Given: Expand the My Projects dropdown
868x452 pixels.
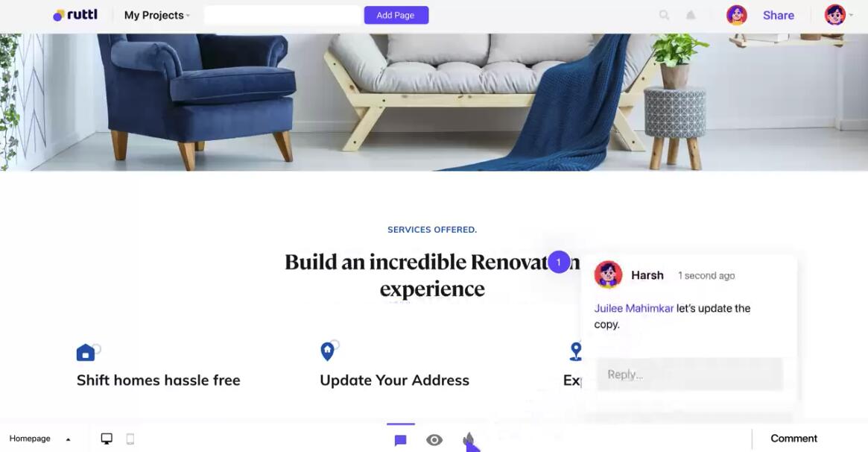Looking at the screenshot, I should click(156, 16).
